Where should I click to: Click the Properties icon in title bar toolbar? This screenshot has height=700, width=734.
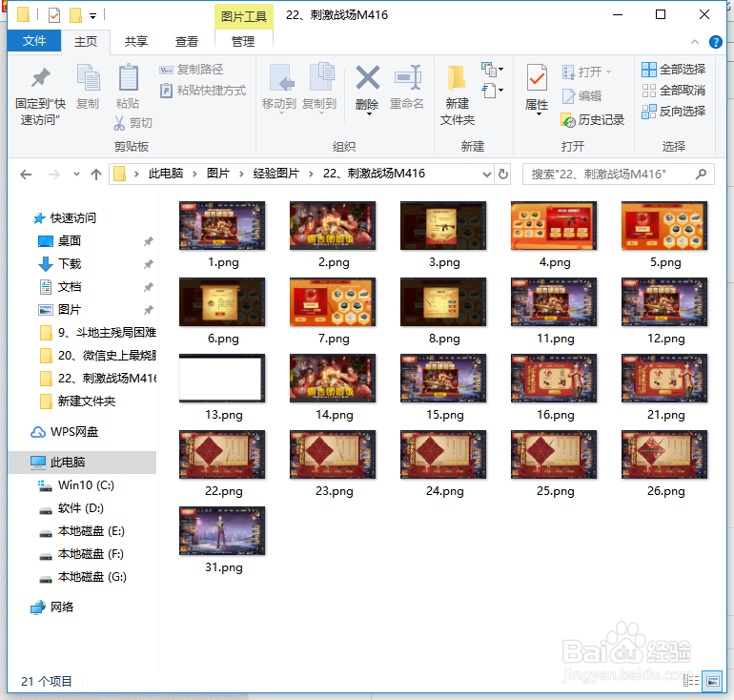click(x=54, y=15)
